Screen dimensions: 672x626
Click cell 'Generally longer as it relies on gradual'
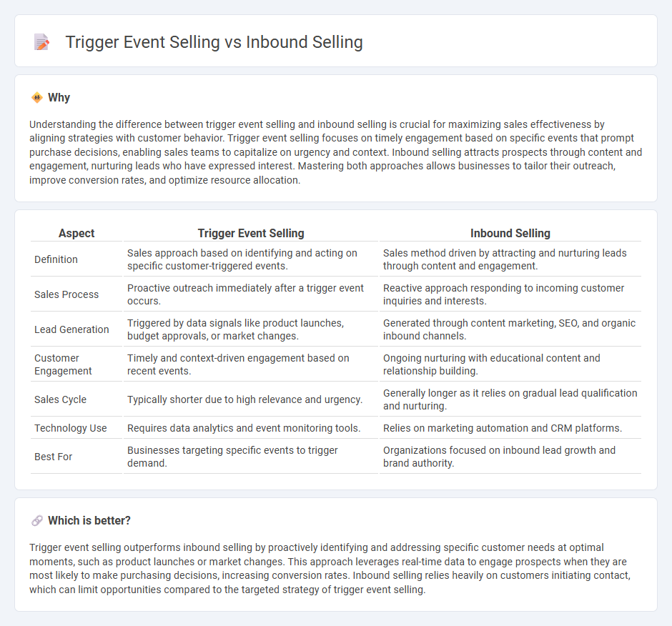[x=510, y=399]
